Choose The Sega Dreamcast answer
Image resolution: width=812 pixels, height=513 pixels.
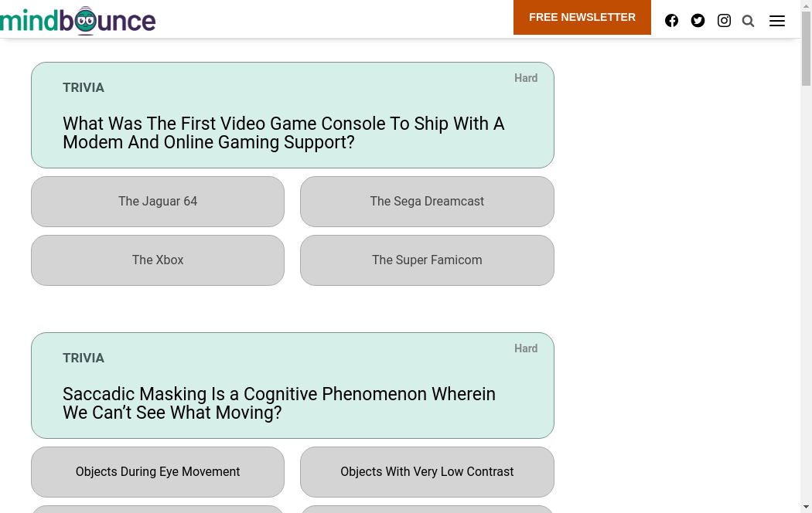pyautogui.click(x=427, y=202)
